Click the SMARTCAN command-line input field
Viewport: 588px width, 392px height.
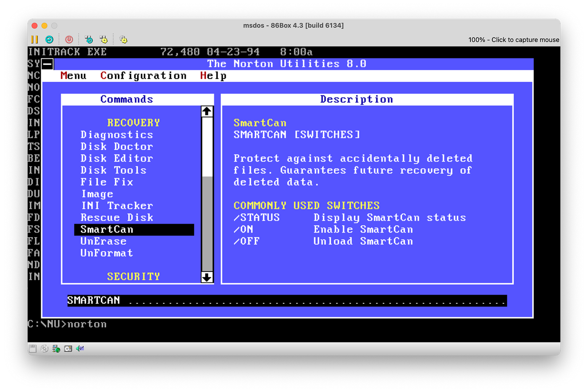pyautogui.click(x=287, y=301)
